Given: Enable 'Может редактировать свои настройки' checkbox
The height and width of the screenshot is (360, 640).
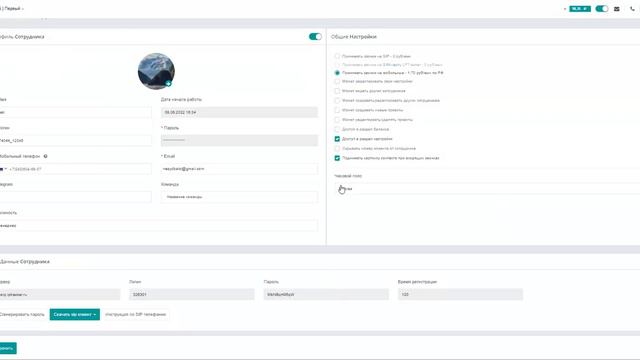Looking at the screenshot, I should [x=337, y=81].
